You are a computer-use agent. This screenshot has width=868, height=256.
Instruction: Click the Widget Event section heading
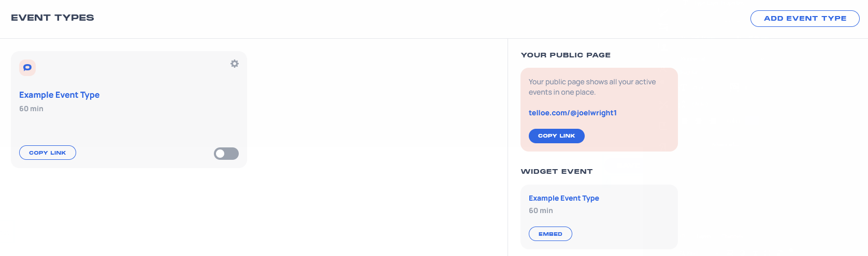pyautogui.click(x=557, y=171)
